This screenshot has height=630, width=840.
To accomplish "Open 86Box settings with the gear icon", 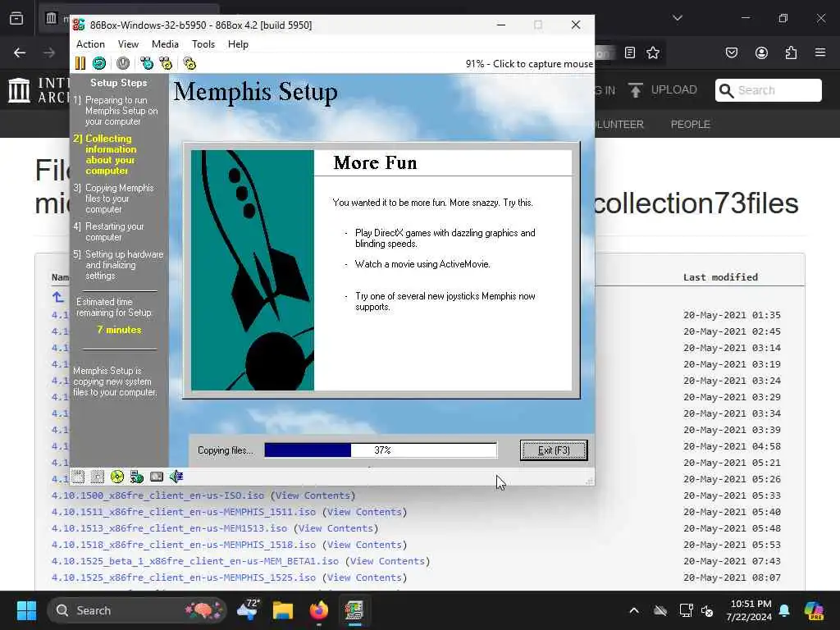I will coord(189,63).
